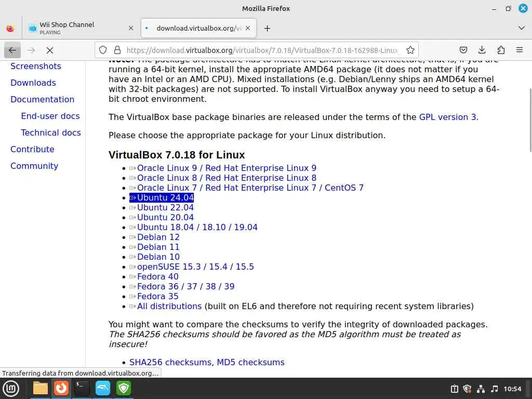Open the SHA256 checksums link
Image resolution: width=532 pixels, height=399 pixels.
coord(170,362)
